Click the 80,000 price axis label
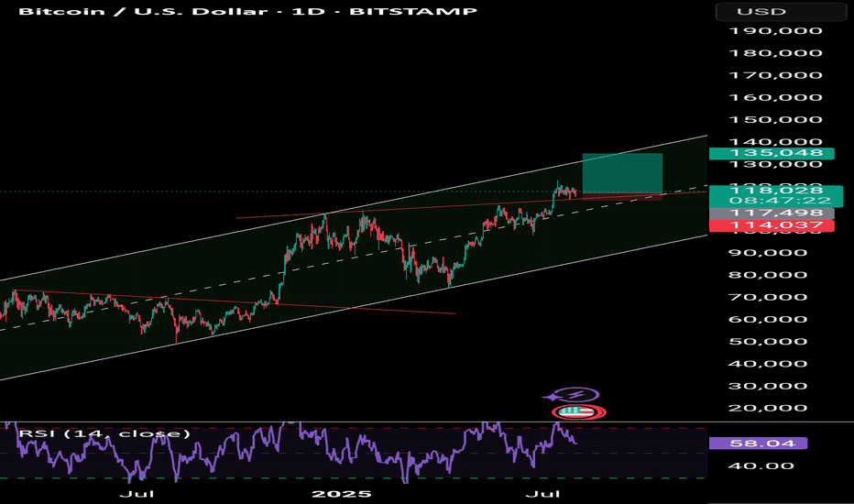This screenshot has height=504, width=854. pyautogui.click(x=768, y=275)
